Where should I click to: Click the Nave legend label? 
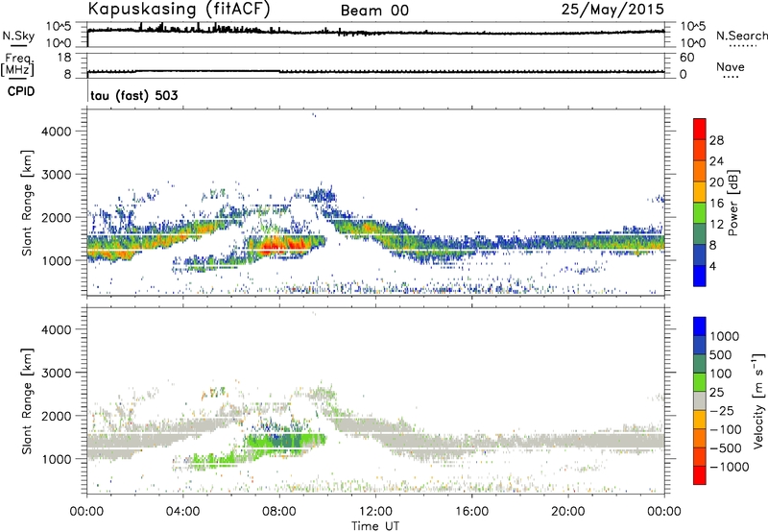click(731, 67)
